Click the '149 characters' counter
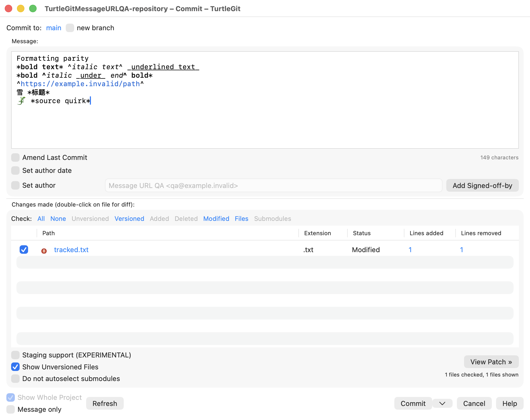Image resolution: width=530 pixels, height=420 pixels. (499, 157)
